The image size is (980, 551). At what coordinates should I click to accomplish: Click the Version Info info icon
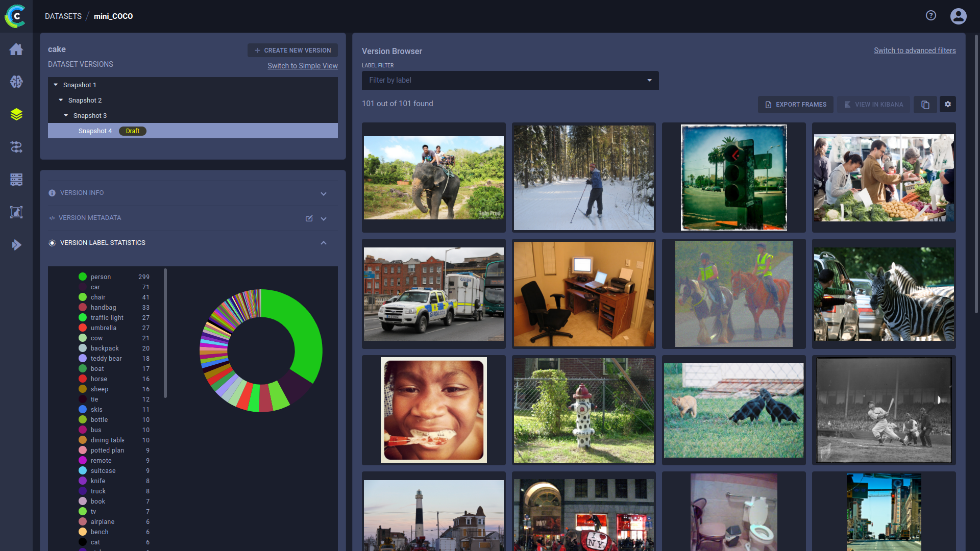point(52,193)
